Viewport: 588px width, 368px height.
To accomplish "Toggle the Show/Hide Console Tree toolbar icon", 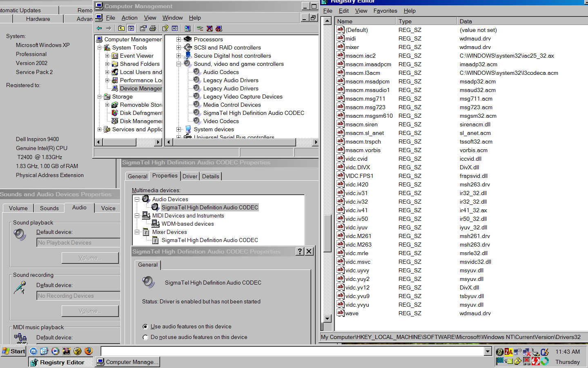I will tap(131, 28).
